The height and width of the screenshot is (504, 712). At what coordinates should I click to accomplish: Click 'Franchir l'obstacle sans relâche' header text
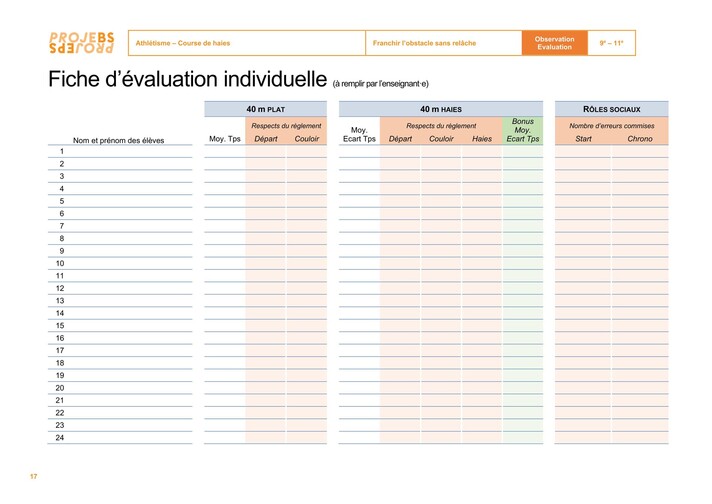click(424, 43)
